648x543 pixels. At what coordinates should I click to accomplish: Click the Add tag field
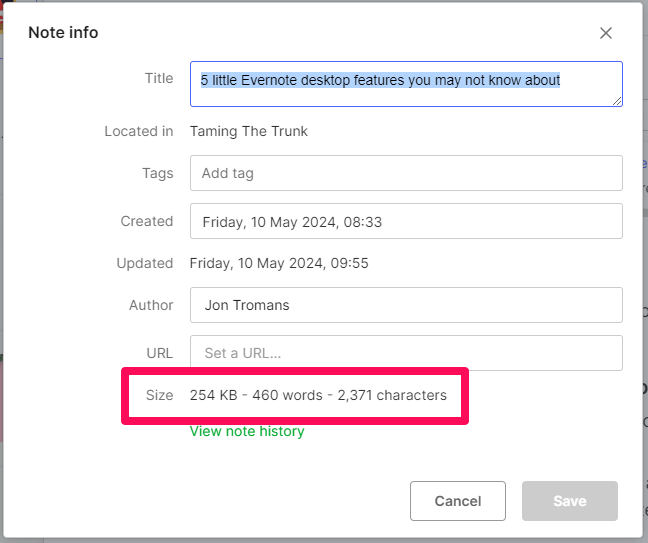pyautogui.click(x=406, y=173)
